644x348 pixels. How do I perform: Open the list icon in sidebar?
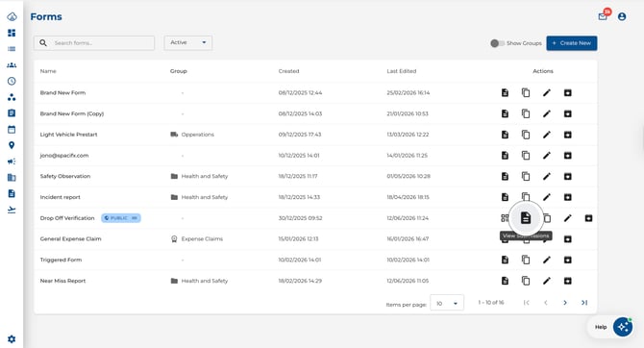click(12, 49)
